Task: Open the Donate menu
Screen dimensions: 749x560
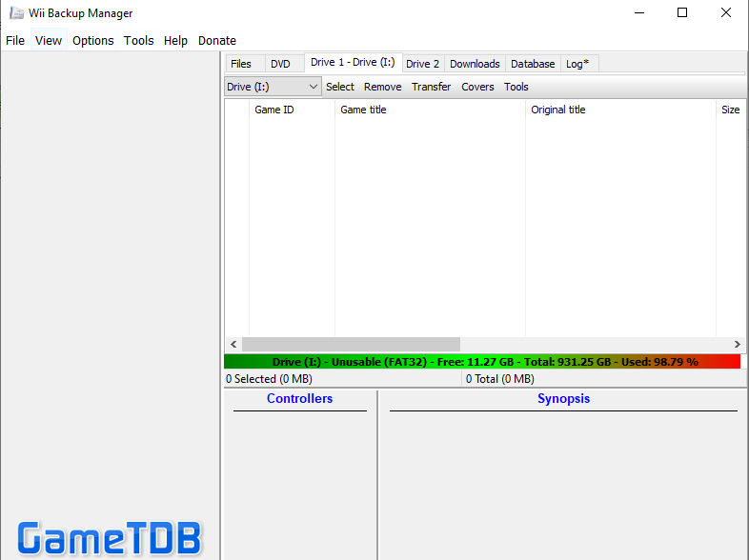Action: point(217,41)
